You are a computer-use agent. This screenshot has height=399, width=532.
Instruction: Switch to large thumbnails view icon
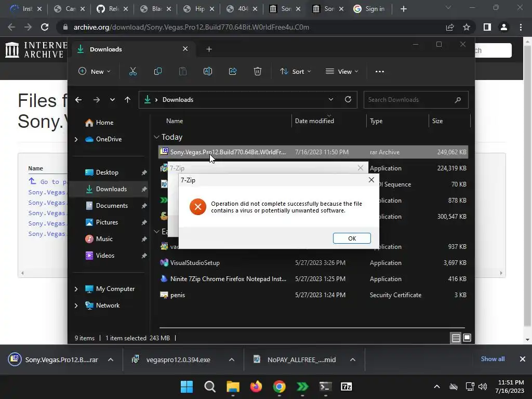467,338
